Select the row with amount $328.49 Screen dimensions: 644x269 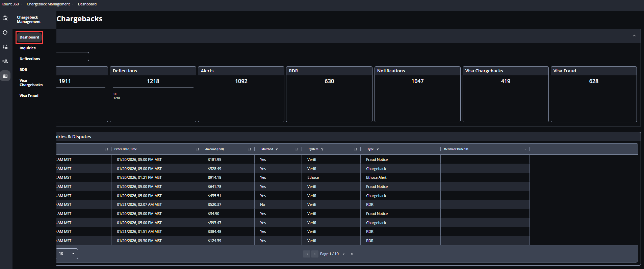(293, 169)
